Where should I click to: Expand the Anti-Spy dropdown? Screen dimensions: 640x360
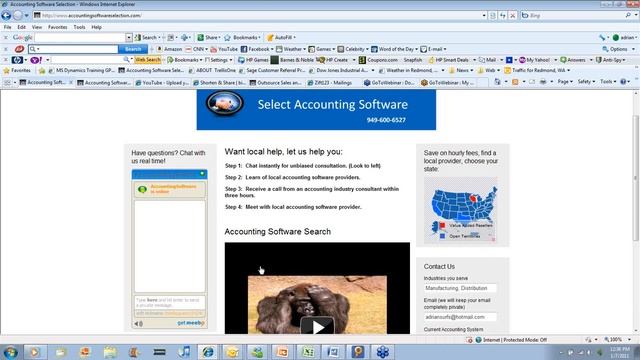click(611, 60)
